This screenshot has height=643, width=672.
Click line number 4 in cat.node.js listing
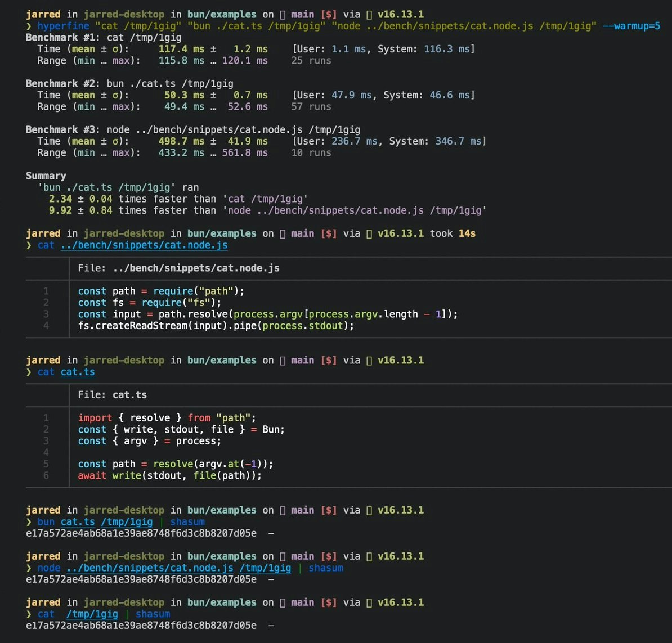(46, 326)
